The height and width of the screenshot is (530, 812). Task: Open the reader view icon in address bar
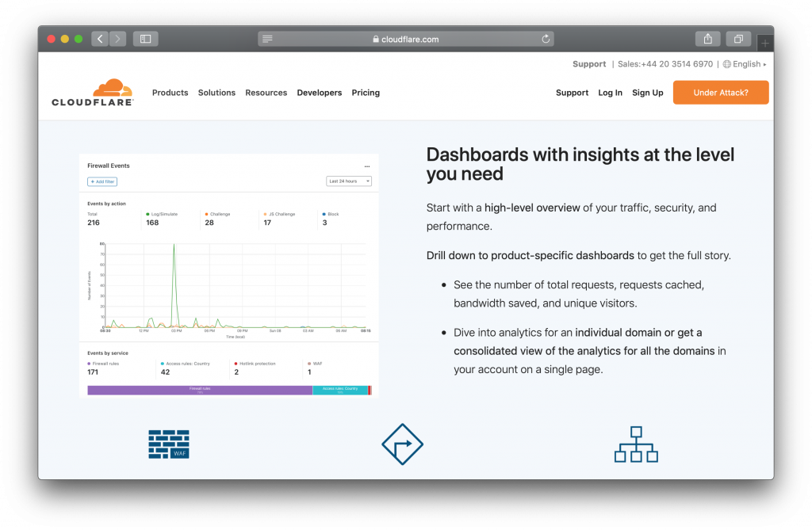(267, 39)
